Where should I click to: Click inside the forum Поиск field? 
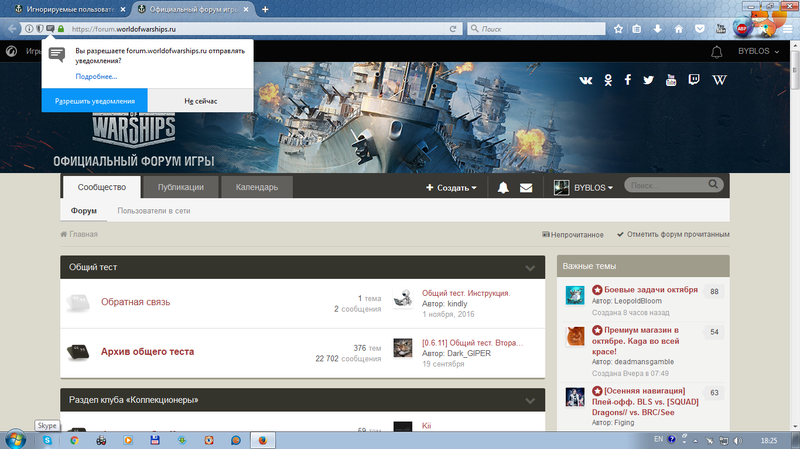click(x=666, y=185)
